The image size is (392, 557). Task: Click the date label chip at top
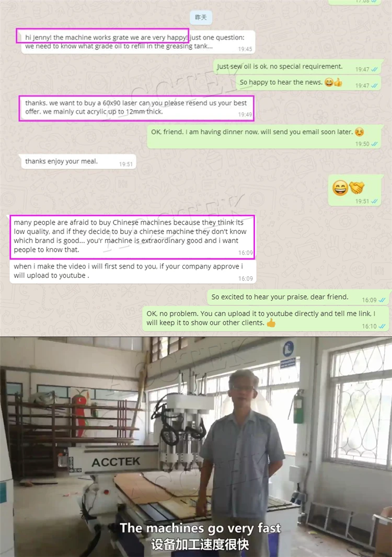point(201,17)
